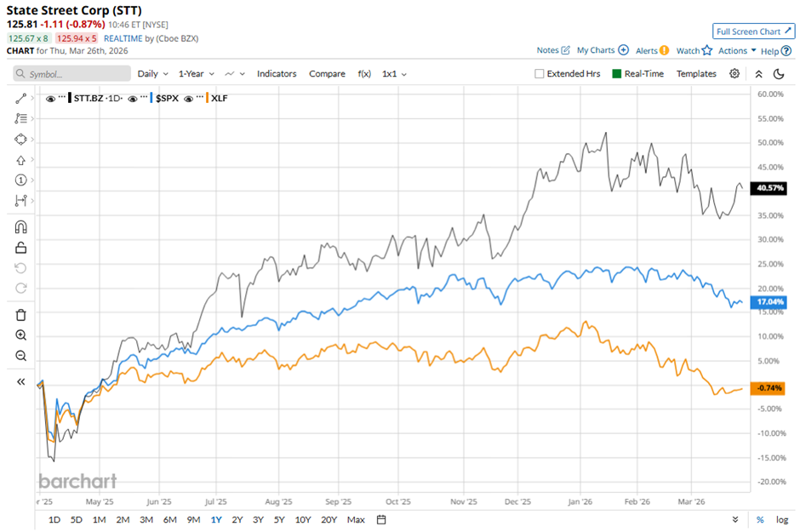Expand the bottom panel with the double down arrows
Screen dimensions: 800x532
[x=735, y=520]
